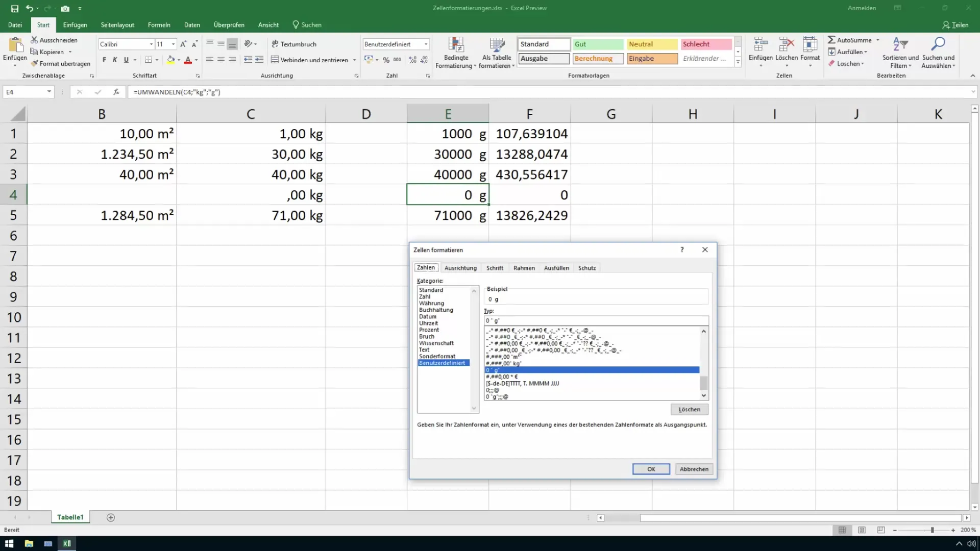Add a decimal place icon
Screen dimensions: 980x551
[x=412, y=60]
